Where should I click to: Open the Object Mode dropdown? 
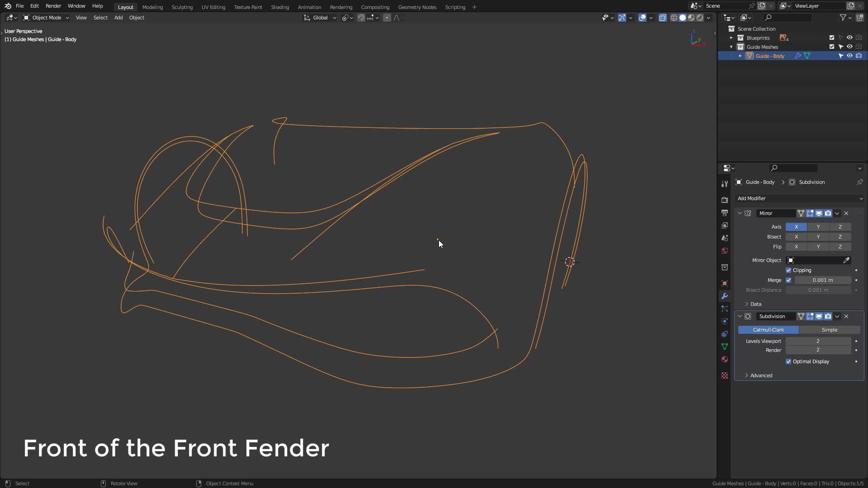(46, 18)
